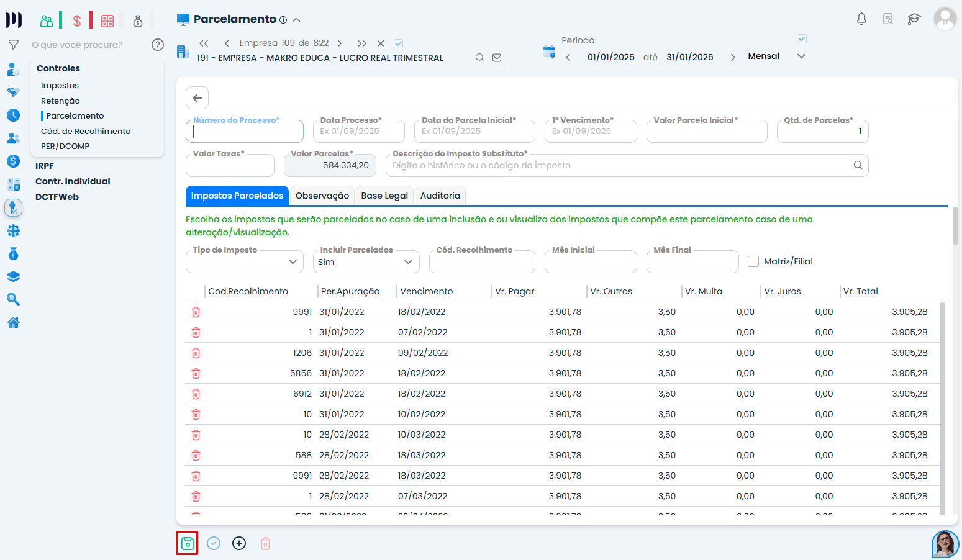
Task: Click the email envelope icon beside company name
Action: point(497,58)
